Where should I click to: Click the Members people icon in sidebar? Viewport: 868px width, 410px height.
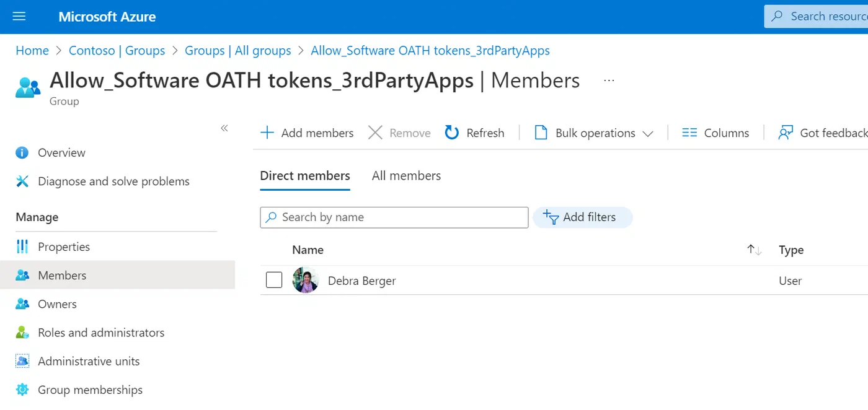22,276
